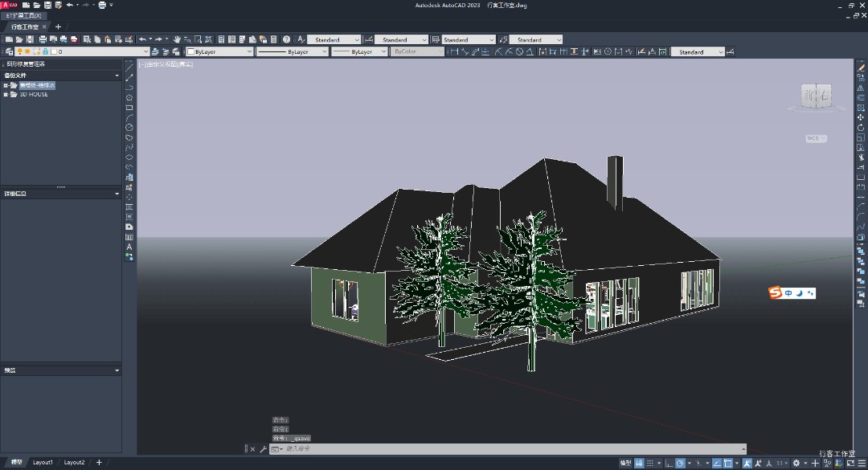Open the workspace settings gear icon
This screenshot has height=470, width=868.
[x=796, y=464]
